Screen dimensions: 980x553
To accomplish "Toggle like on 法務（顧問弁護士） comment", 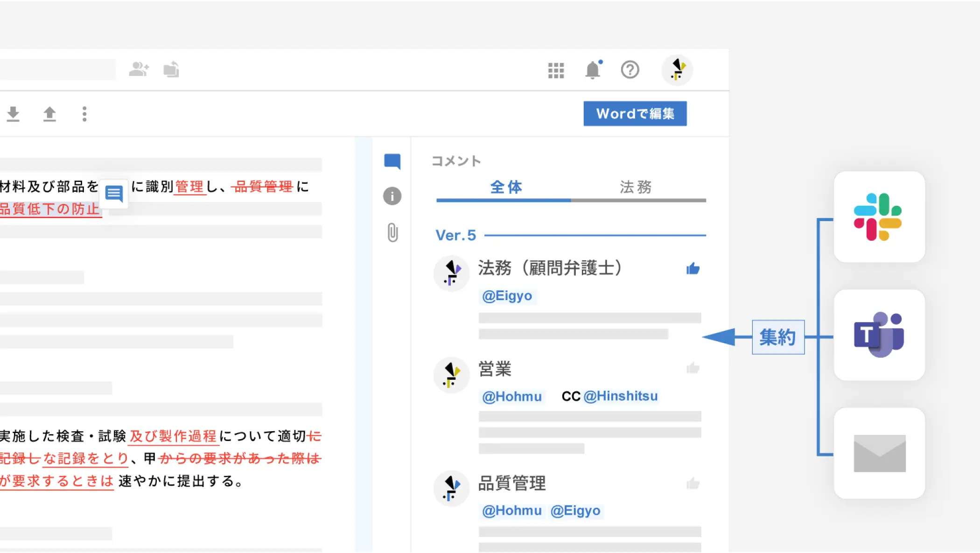I will point(693,268).
